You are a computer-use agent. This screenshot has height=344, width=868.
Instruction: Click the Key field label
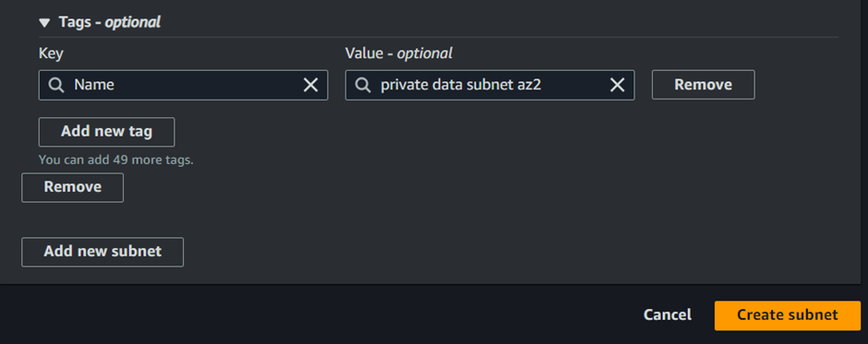coord(51,53)
